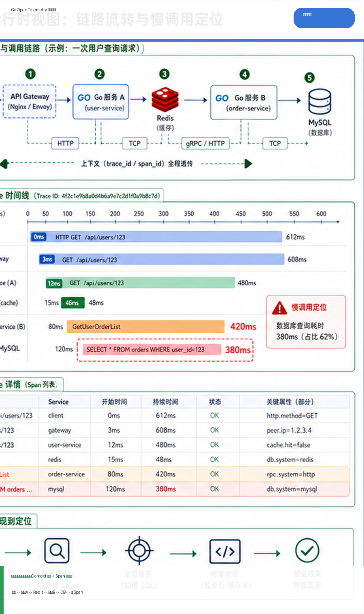Click the magnifier search step icon
Viewport: 364px width, 614px height.
pos(57,551)
